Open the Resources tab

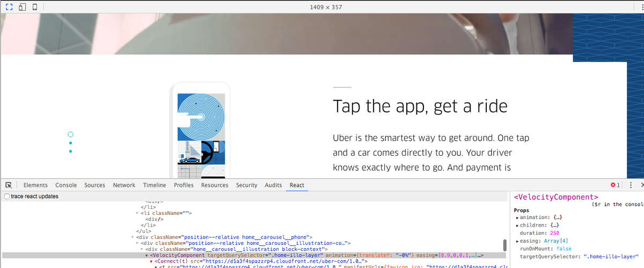pyautogui.click(x=215, y=185)
